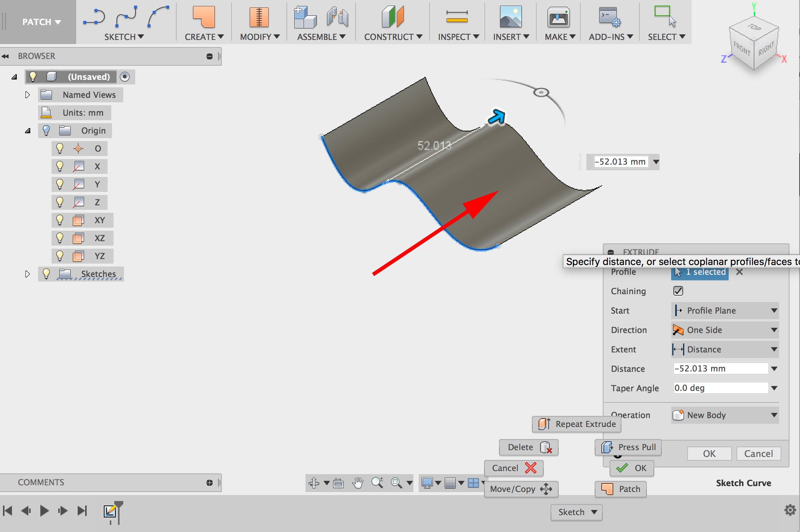Click the Display Settings monitor icon
This screenshot has width=800, height=532.
coord(427,483)
